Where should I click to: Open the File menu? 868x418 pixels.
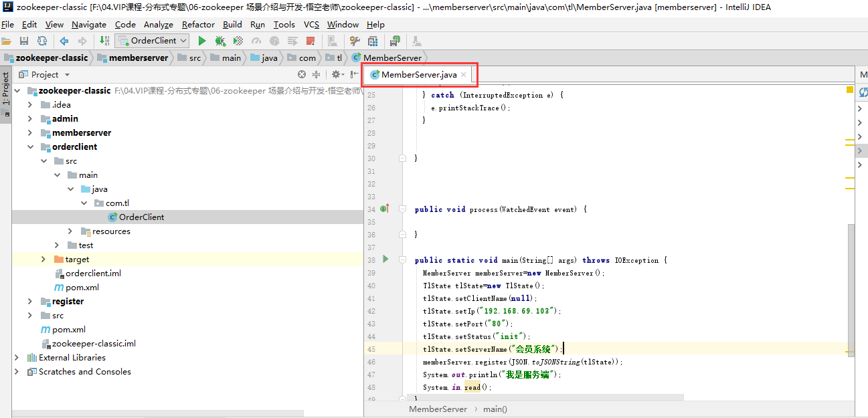[x=7, y=25]
